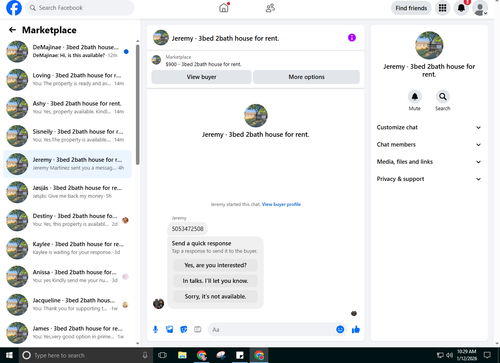500x363 pixels.
Task: Open conversation information purple icon
Action: pos(352,38)
